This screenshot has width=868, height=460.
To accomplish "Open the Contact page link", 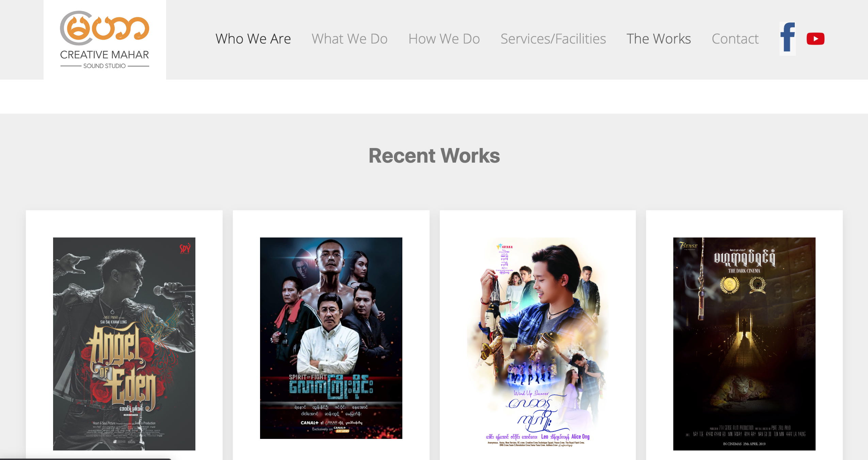I will 735,39.
